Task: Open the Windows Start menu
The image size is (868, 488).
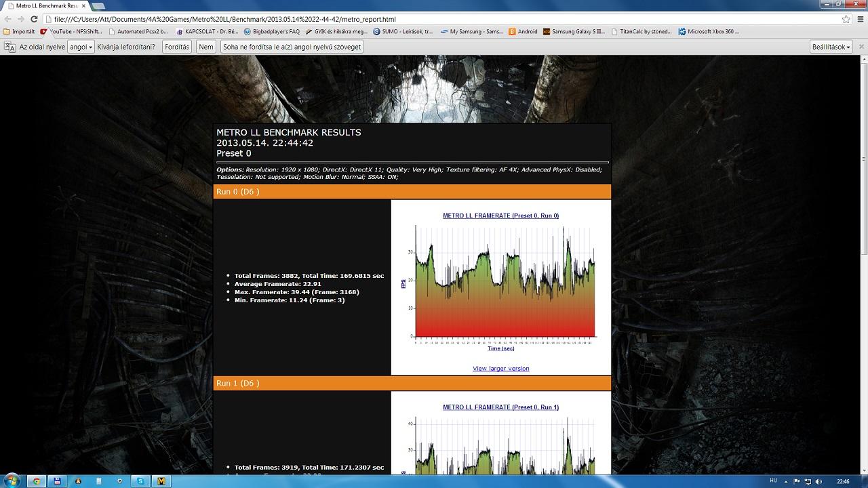Action: tap(12, 481)
